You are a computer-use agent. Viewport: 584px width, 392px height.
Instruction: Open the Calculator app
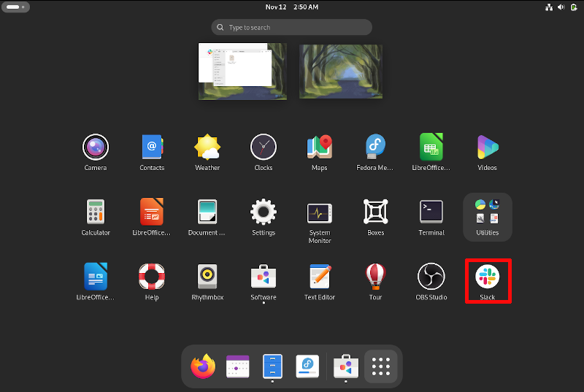(96, 212)
